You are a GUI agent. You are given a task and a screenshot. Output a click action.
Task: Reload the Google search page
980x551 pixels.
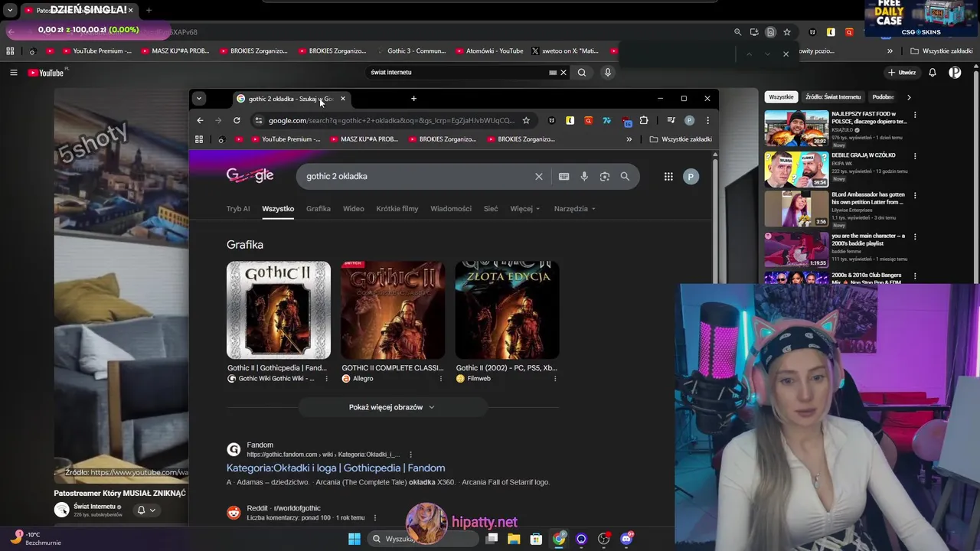pos(237,120)
